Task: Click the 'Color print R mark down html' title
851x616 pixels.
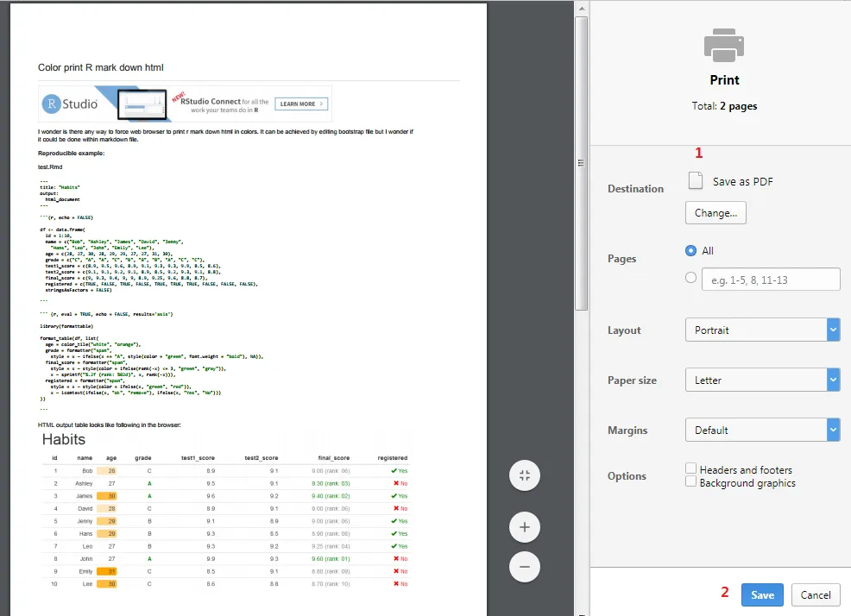Action: pyautogui.click(x=100, y=67)
